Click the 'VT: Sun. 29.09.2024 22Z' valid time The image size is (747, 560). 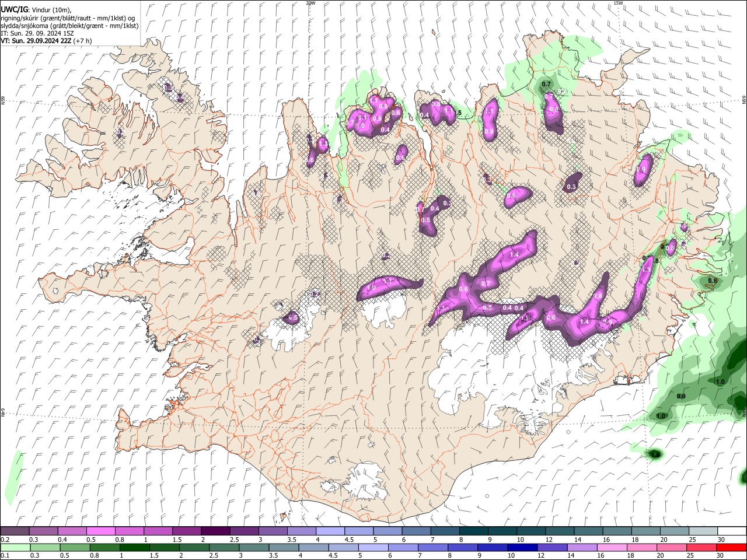coord(36,41)
